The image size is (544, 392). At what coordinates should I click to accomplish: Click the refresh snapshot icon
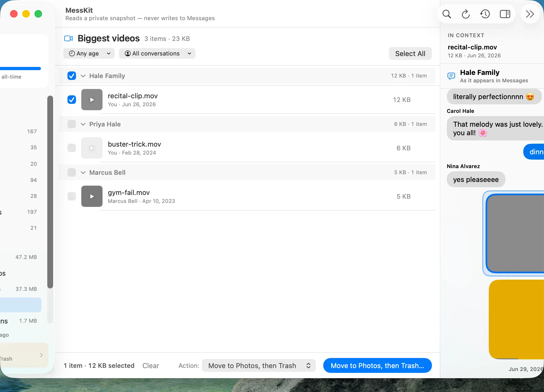pyautogui.click(x=466, y=14)
